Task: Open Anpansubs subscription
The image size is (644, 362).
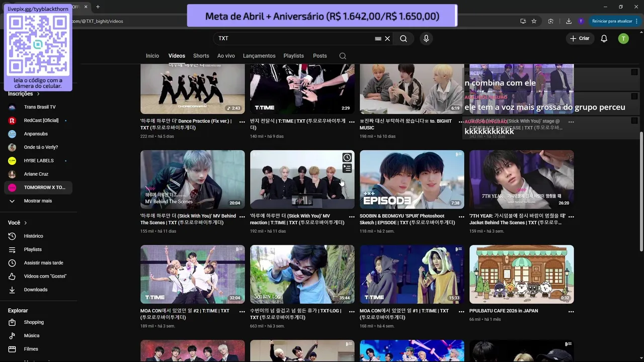Action: click(x=38, y=134)
